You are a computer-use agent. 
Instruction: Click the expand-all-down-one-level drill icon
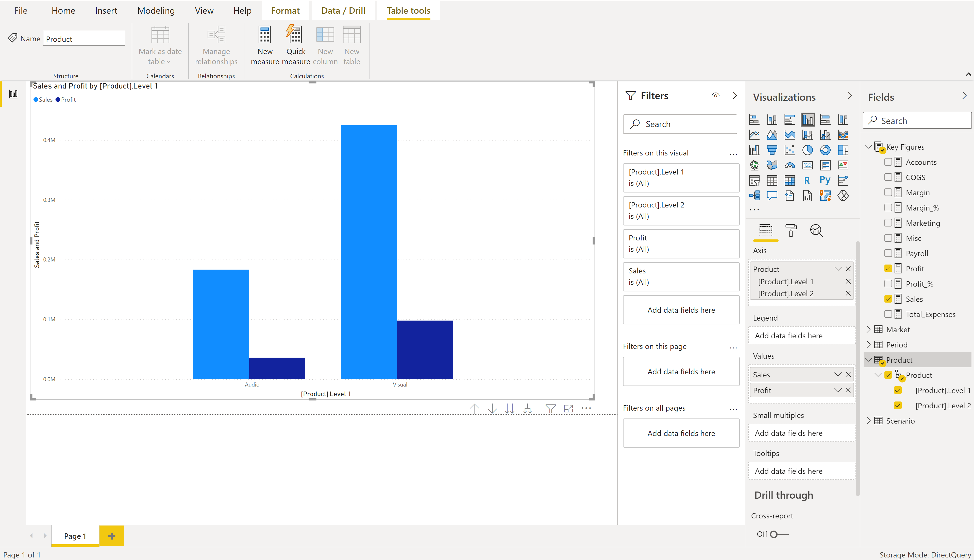pyautogui.click(x=527, y=409)
